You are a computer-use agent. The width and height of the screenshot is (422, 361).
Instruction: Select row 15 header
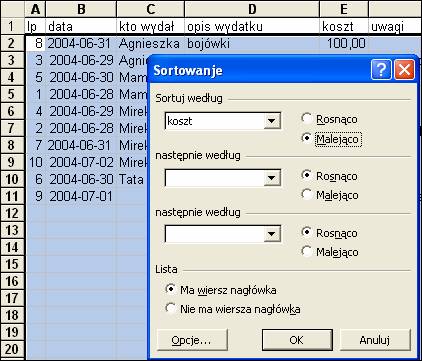(12, 264)
